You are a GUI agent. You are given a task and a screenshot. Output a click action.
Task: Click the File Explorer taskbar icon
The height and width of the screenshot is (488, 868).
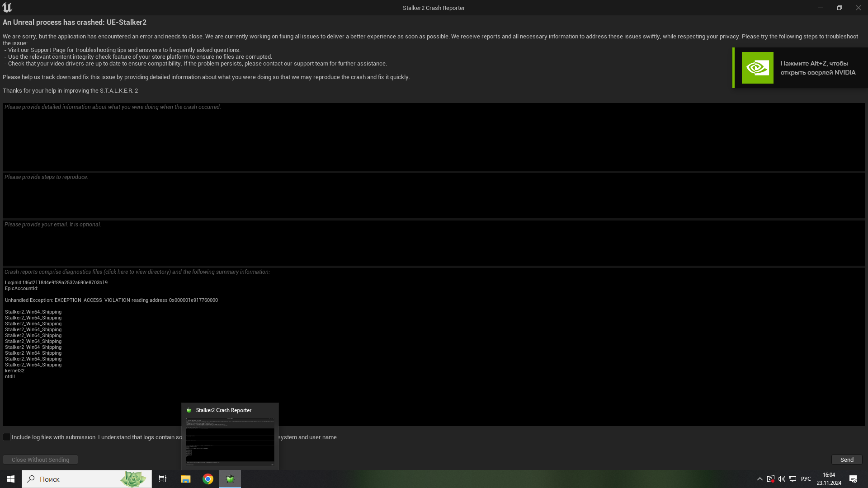(x=185, y=479)
